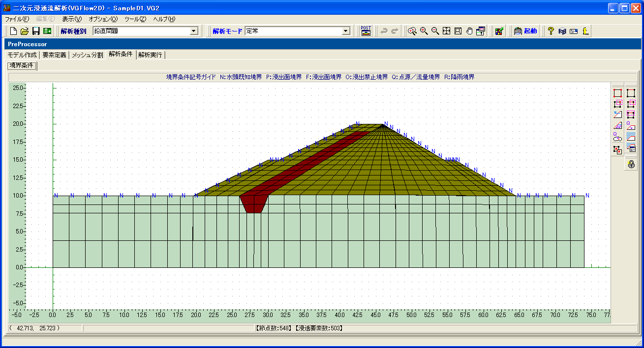Open the ツール menu

pos(135,19)
